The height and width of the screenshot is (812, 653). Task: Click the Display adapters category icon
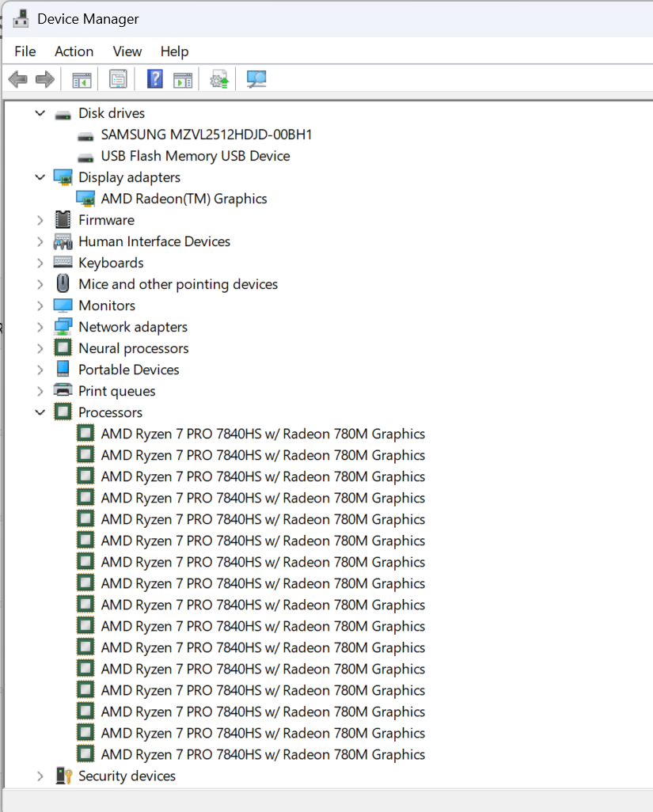[x=63, y=177]
